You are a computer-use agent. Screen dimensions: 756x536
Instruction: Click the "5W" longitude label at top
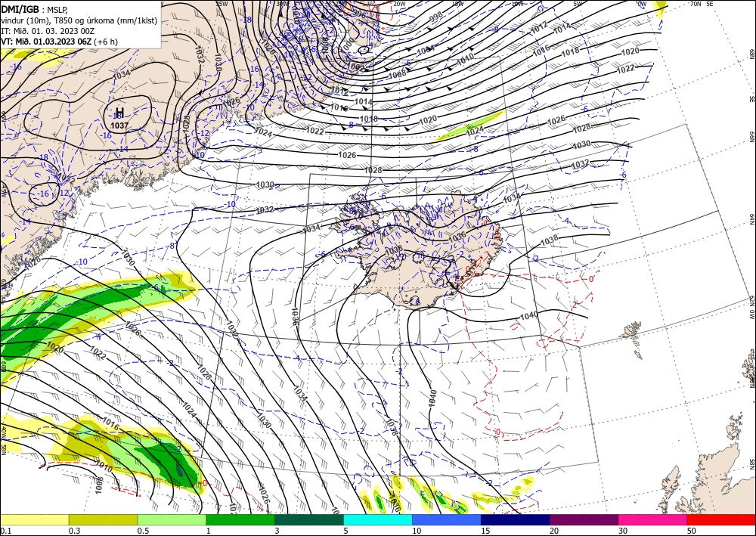click(578, 4)
